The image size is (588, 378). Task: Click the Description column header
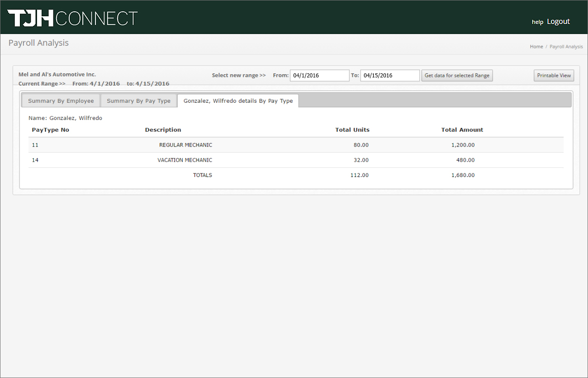click(x=163, y=130)
